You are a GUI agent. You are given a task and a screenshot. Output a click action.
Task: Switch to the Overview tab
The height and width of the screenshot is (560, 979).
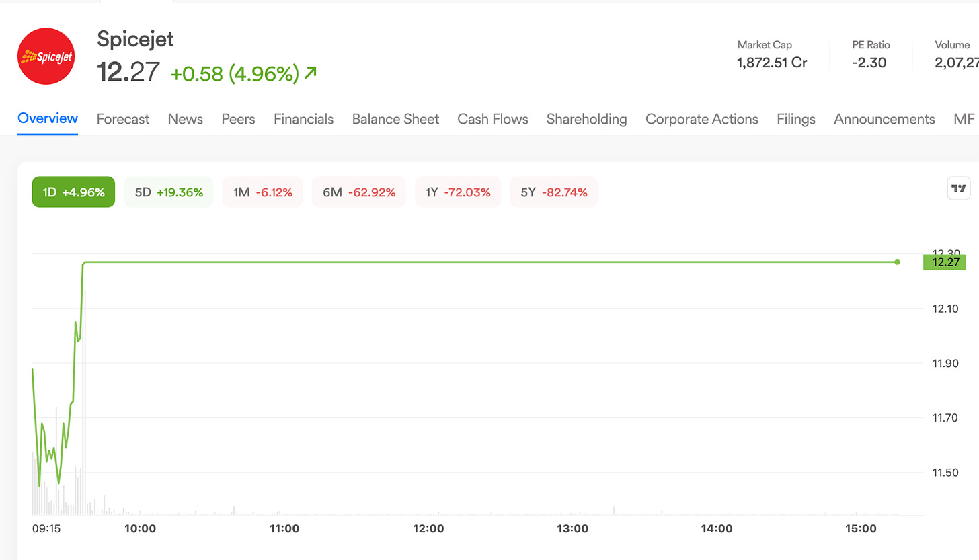point(48,118)
